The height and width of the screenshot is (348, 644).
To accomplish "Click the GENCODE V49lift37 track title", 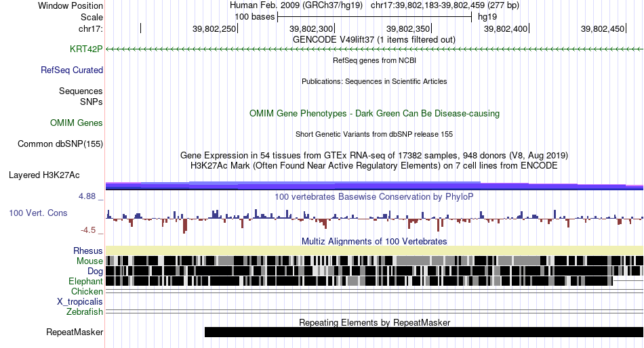I will [x=374, y=40].
